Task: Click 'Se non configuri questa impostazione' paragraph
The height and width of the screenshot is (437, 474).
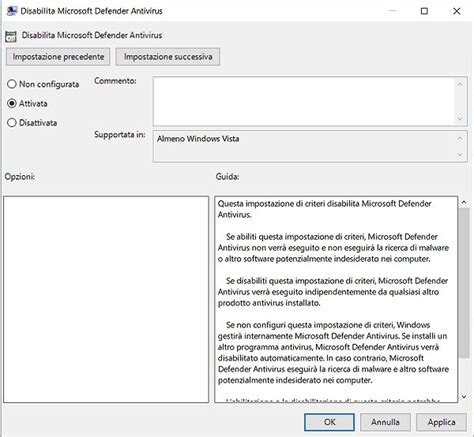Action: pyautogui.click(x=333, y=352)
